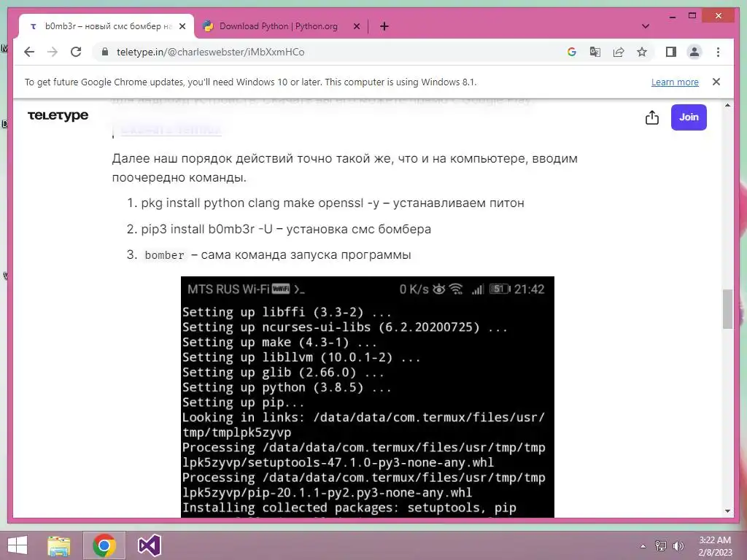The width and height of the screenshot is (747, 560).
Task: Click the taskbar clock showing 3:22 AM
Action: [x=715, y=546]
